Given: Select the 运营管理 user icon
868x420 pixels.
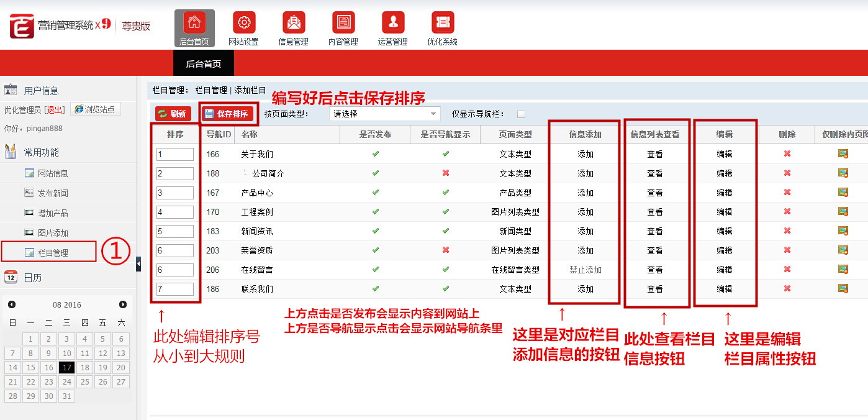Looking at the screenshot, I should [x=393, y=23].
